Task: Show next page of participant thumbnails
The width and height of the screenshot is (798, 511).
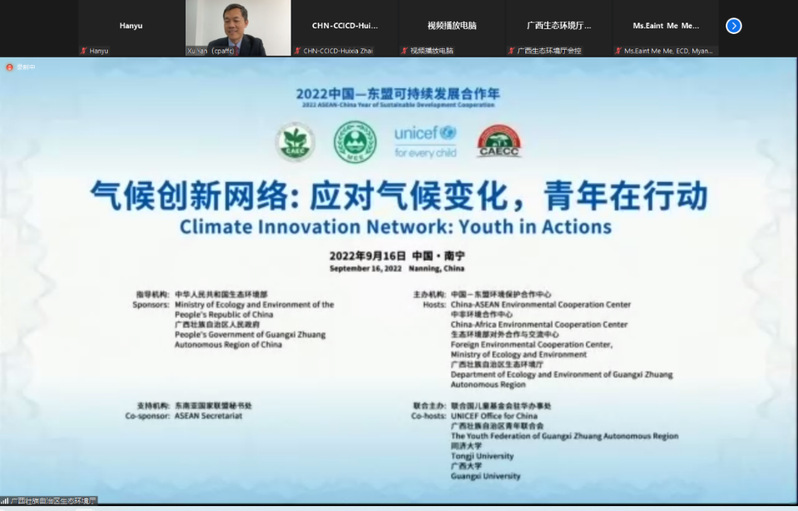Action: [x=733, y=25]
